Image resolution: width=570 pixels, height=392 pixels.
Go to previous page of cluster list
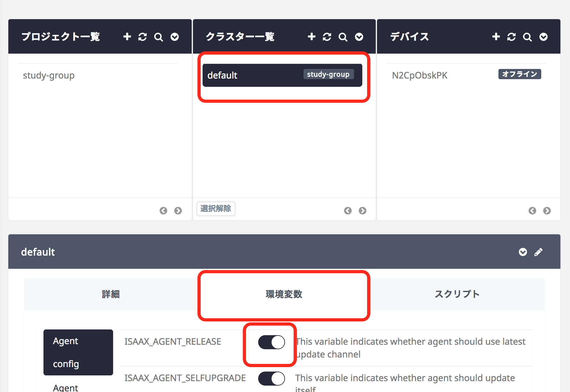click(348, 211)
